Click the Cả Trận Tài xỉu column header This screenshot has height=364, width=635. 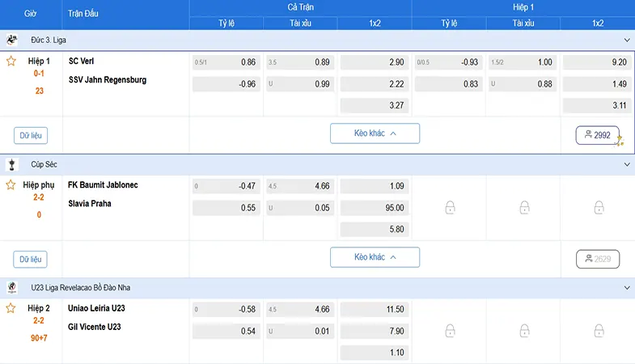click(x=300, y=23)
